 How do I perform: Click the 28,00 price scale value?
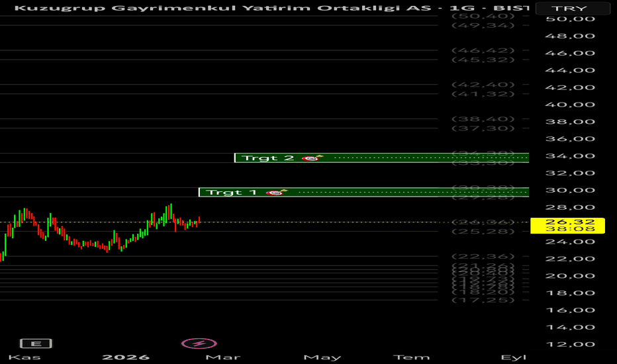pyautogui.click(x=570, y=207)
